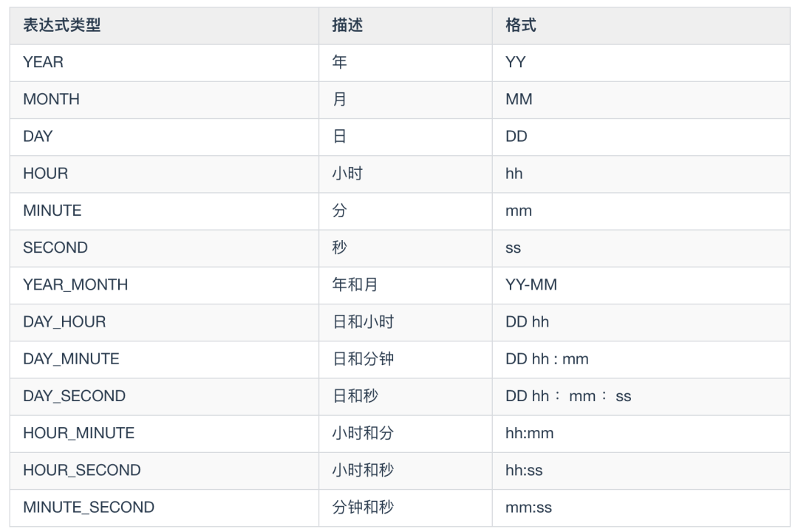Click the HOUR_MINUTE cell
This screenshot has height=532, width=798.
point(79,433)
